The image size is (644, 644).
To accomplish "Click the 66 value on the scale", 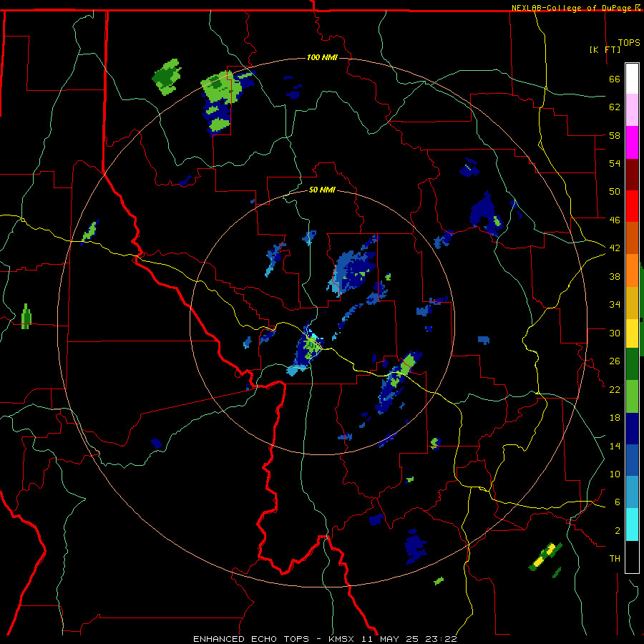I will click(x=615, y=79).
